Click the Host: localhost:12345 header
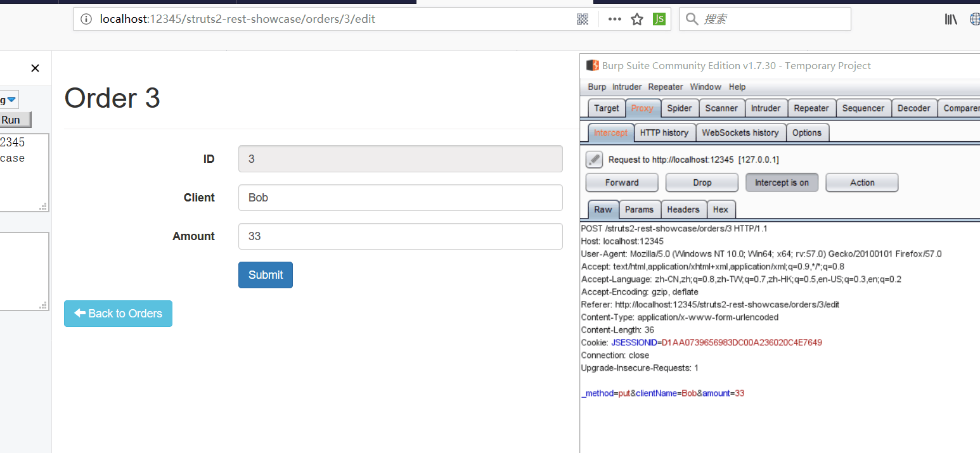Image resolution: width=980 pixels, height=453 pixels. [x=622, y=241]
